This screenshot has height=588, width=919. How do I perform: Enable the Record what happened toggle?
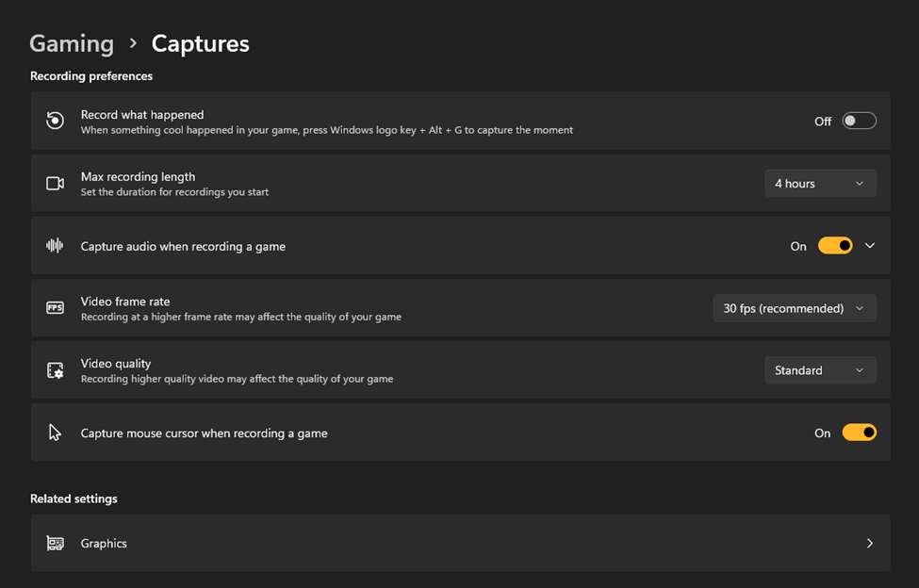coord(859,121)
